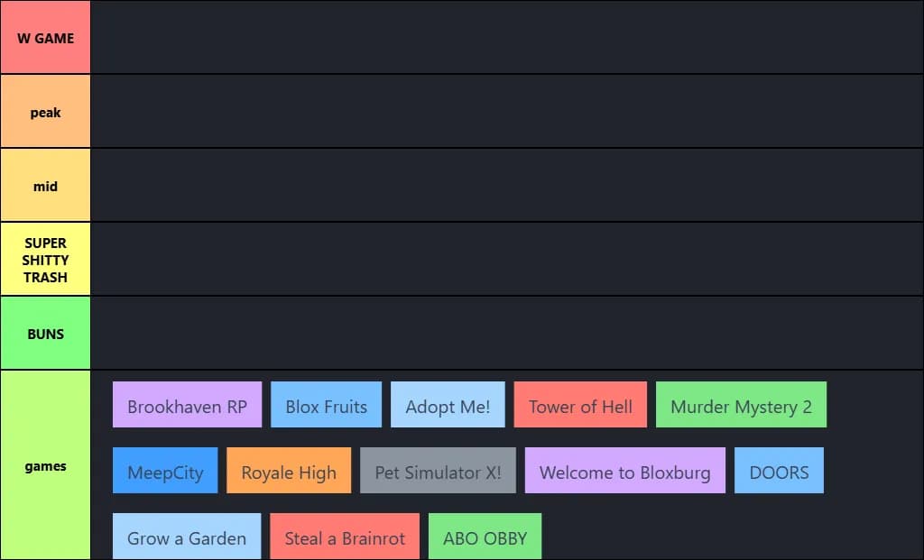This screenshot has height=560, width=924.
Task: Select the peak tier label
Action: tap(45, 112)
